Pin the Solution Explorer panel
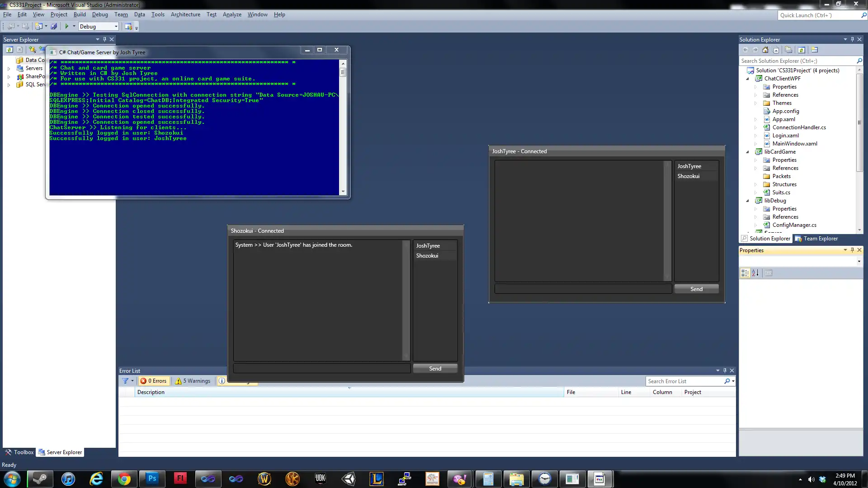This screenshot has height=488, width=868. pyautogui.click(x=852, y=39)
